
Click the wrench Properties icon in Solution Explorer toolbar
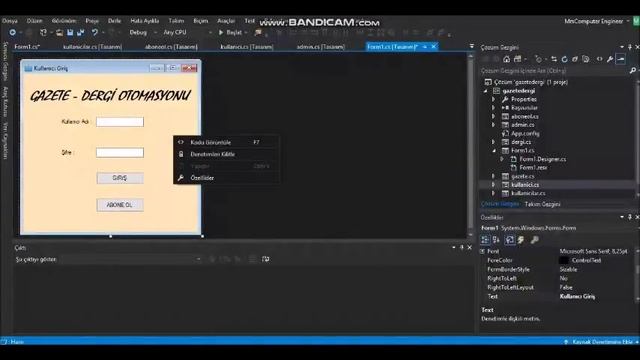[x=610, y=59]
